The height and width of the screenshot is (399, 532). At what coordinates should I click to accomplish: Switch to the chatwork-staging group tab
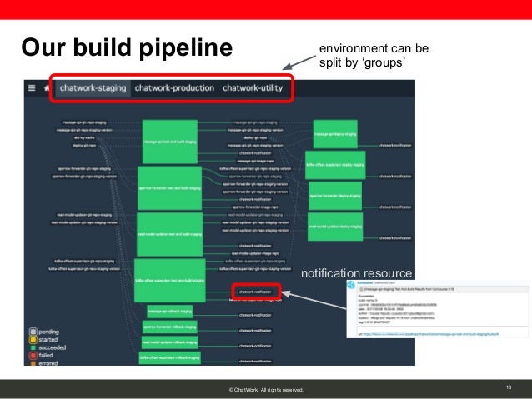pos(93,88)
